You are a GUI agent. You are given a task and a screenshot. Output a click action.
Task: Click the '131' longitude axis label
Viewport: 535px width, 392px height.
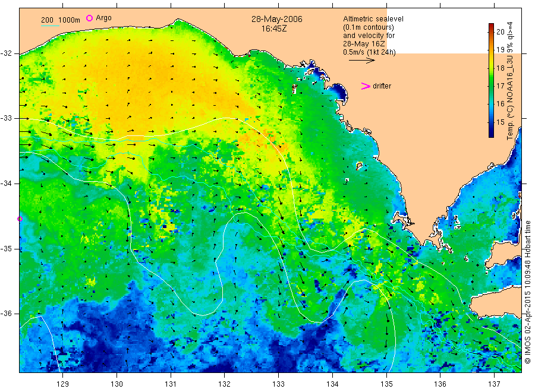click(171, 384)
